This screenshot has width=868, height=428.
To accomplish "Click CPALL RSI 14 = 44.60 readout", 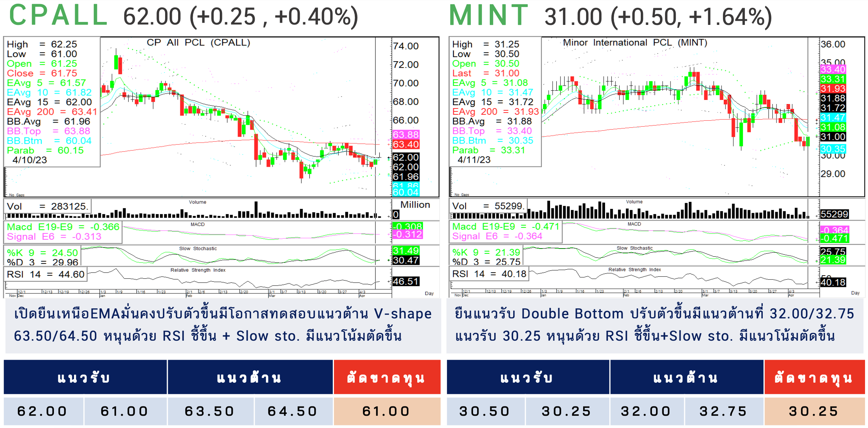I will tap(46, 275).
